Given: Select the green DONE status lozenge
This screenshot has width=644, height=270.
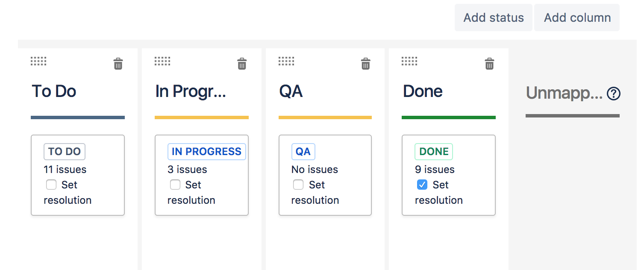Looking at the screenshot, I should click(x=434, y=152).
